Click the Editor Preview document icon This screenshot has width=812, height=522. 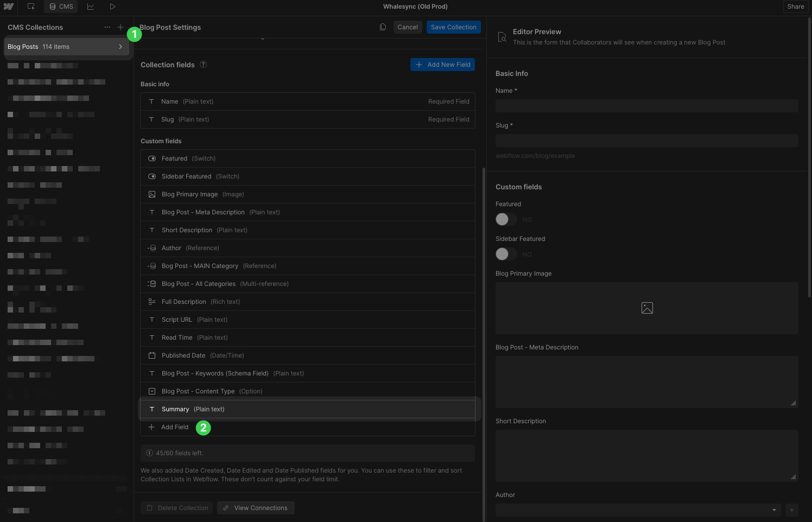(x=502, y=37)
